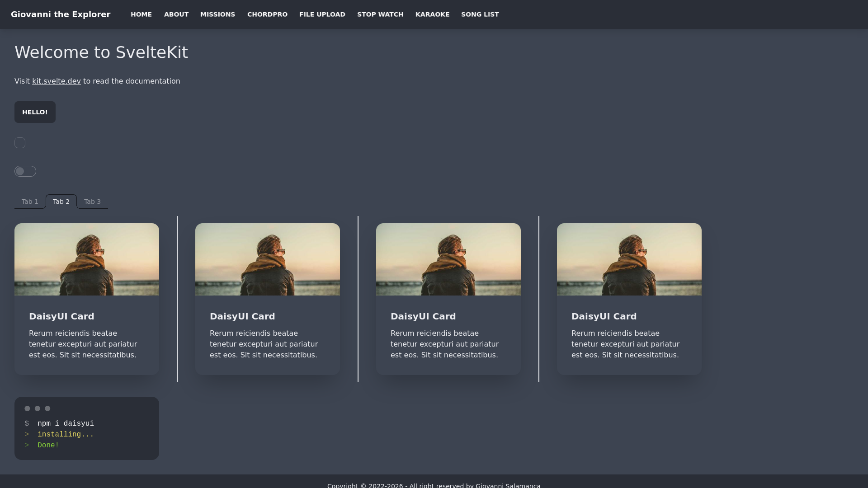The height and width of the screenshot is (488, 868).
Task: Follow the kit.svelte.dev link
Action: pyautogui.click(x=57, y=81)
